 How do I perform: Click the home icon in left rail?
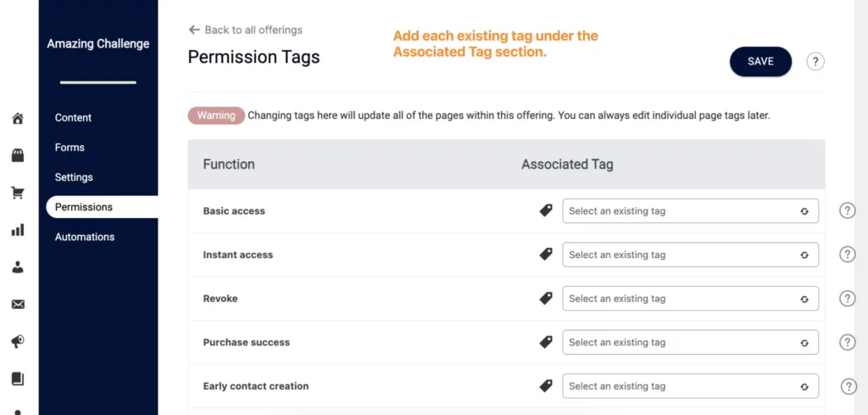(x=18, y=118)
